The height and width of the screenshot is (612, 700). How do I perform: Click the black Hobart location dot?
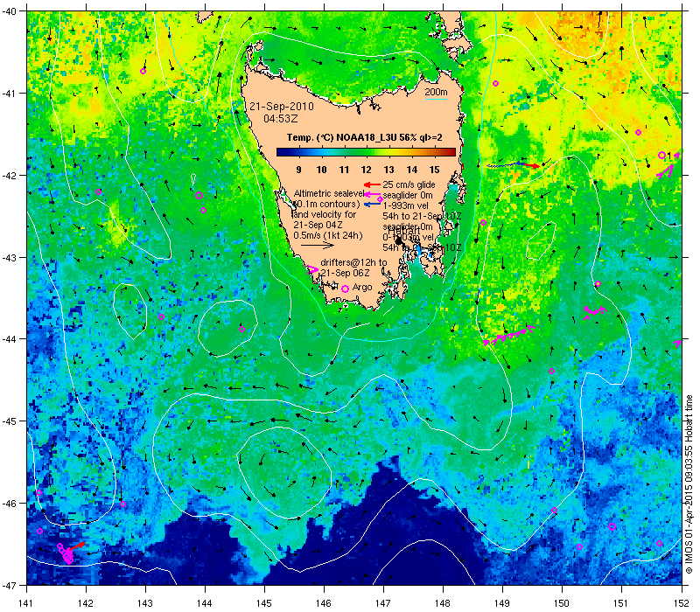pos(398,241)
